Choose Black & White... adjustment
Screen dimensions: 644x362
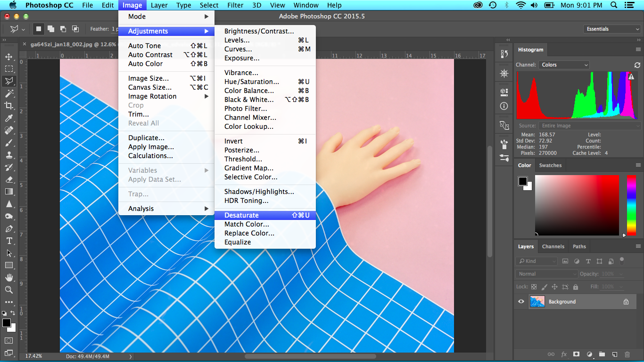(265, 100)
